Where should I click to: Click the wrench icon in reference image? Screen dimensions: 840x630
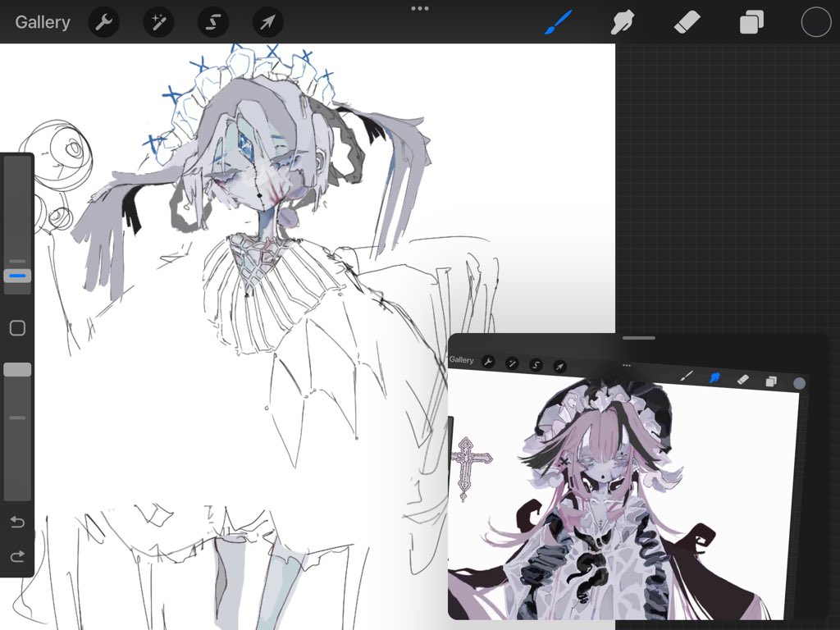[488, 362]
